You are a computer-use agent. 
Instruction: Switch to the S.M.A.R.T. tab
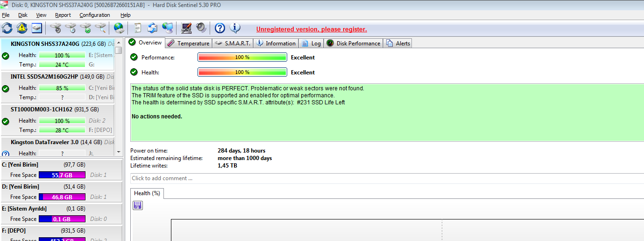tap(232, 43)
